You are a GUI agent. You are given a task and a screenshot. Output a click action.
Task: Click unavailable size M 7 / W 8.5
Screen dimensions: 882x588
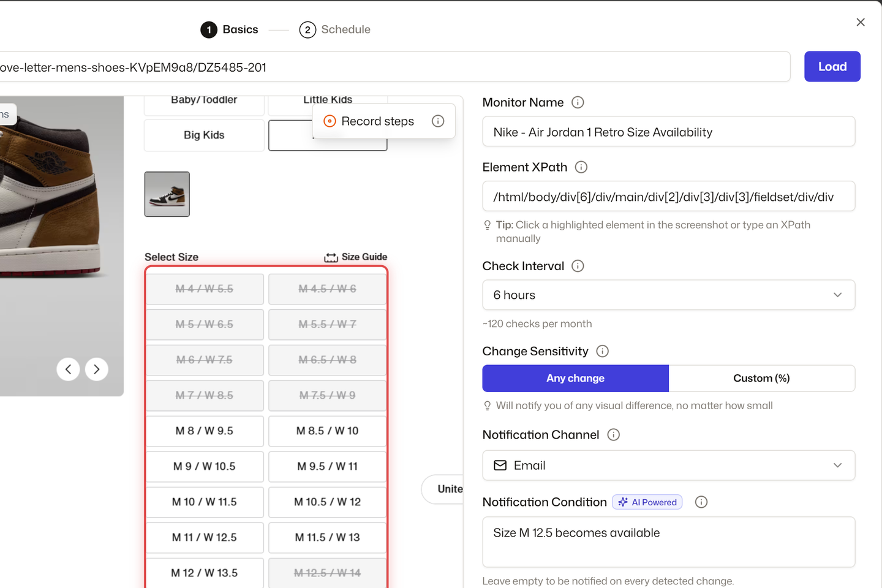(x=205, y=396)
